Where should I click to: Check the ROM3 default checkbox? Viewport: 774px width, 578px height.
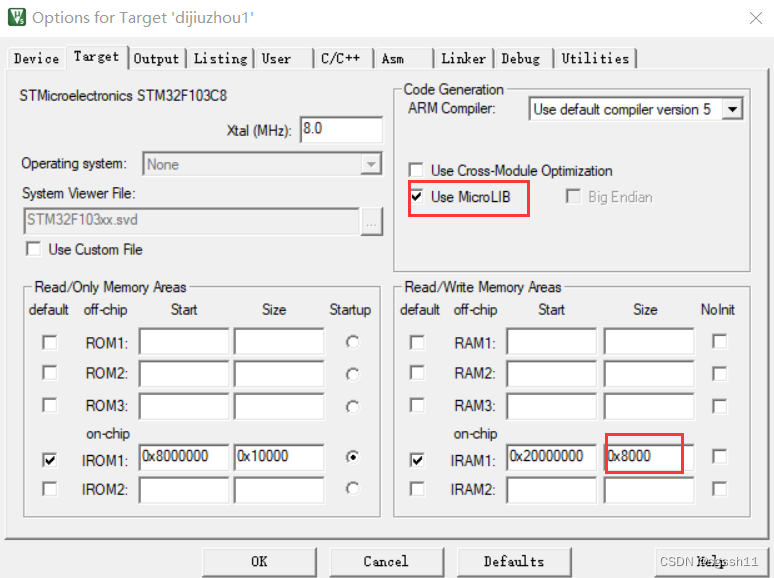pos(49,405)
